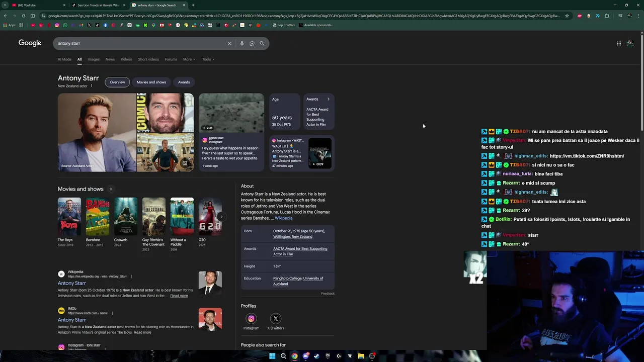Open the WhatsApp bookmark in the bookmarks bar
The image size is (644, 362).
point(65,25)
